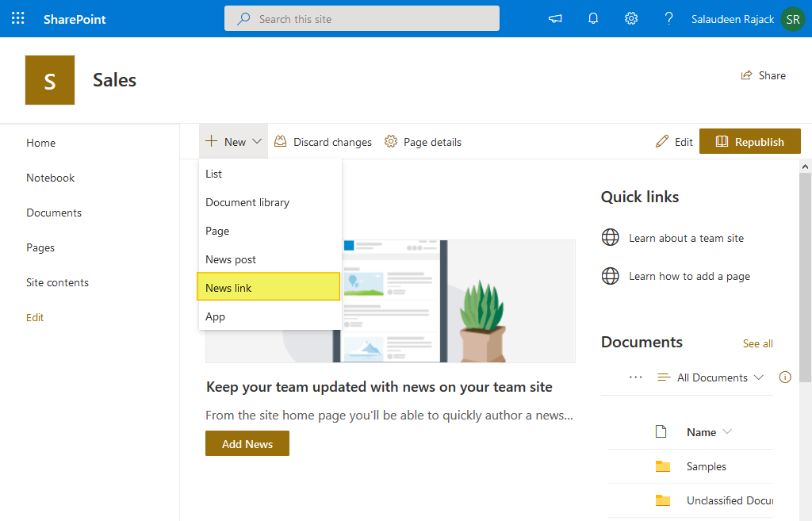Open the See all documents link
The height and width of the screenshot is (521, 812).
(x=757, y=343)
